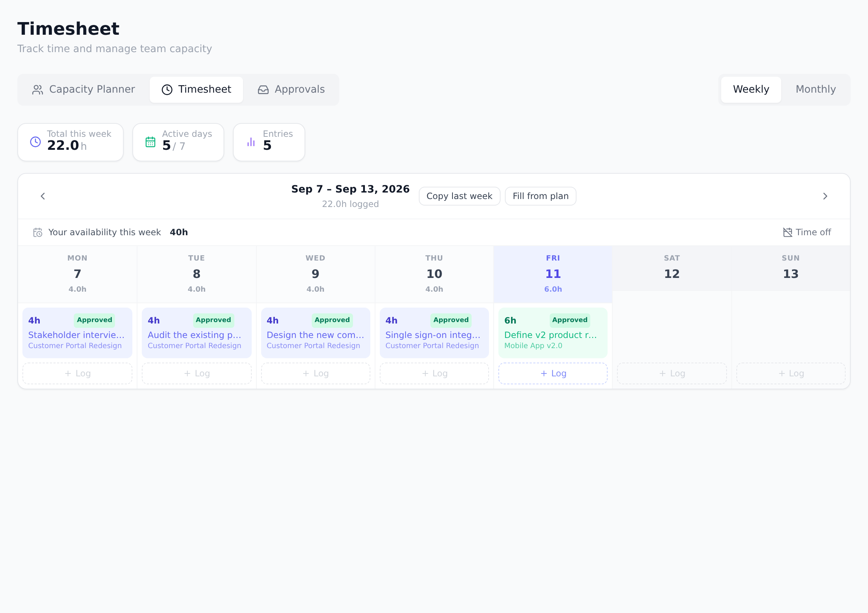The width and height of the screenshot is (868, 613).
Task: Switch to Weekly view
Action: [x=751, y=90]
